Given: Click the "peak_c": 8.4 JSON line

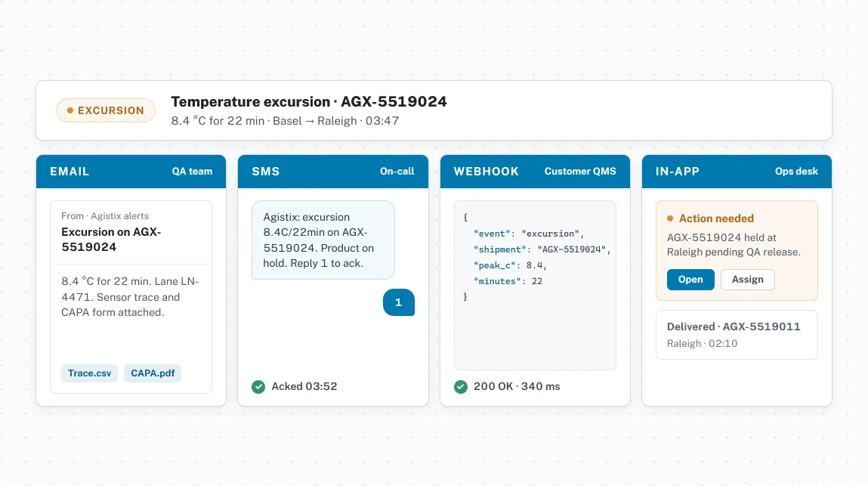Looking at the screenshot, I should 510,265.
